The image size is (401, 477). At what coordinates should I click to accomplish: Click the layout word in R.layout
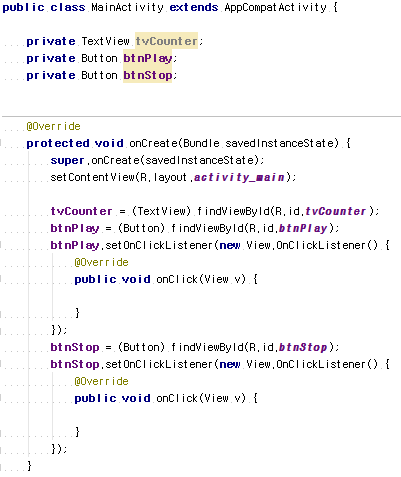tap(170, 177)
